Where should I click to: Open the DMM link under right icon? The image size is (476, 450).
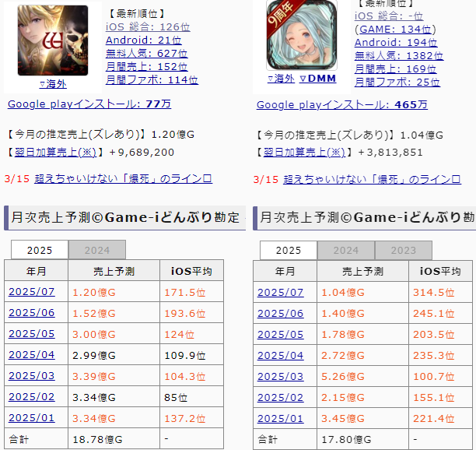318,79
